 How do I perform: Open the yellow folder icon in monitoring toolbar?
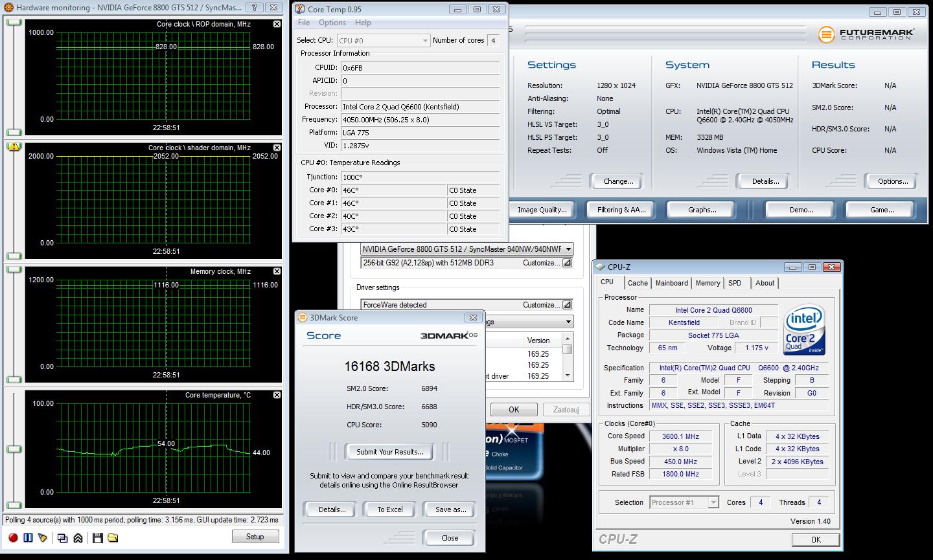click(x=113, y=537)
